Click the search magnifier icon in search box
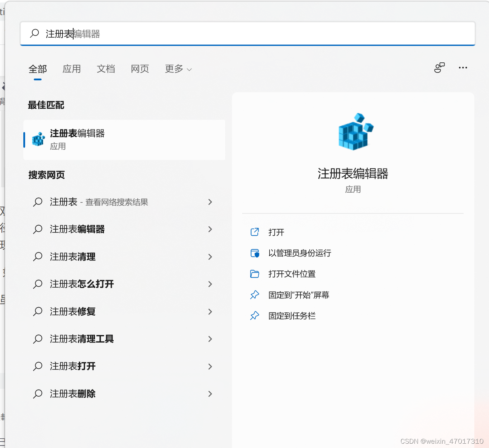The height and width of the screenshot is (448, 489). (34, 33)
